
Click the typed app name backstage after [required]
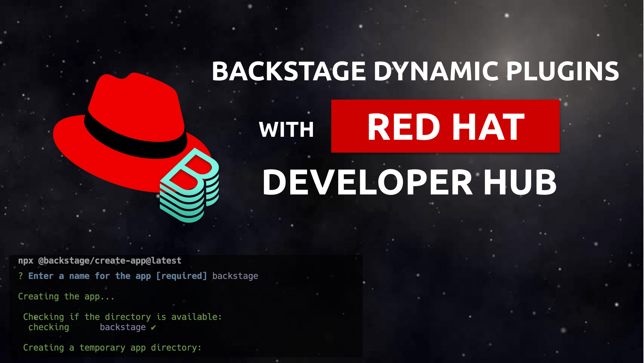(x=235, y=276)
